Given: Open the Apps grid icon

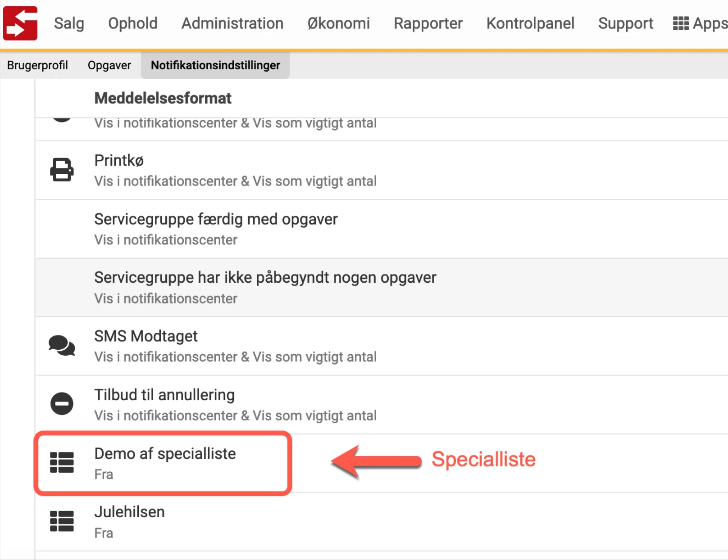Looking at the screenshot, I should (x=680, y=23).
